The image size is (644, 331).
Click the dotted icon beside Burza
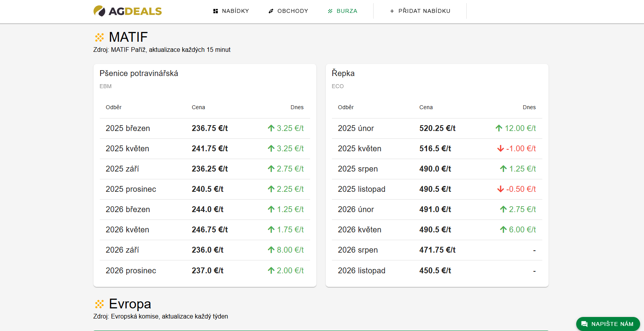(330, 11)
